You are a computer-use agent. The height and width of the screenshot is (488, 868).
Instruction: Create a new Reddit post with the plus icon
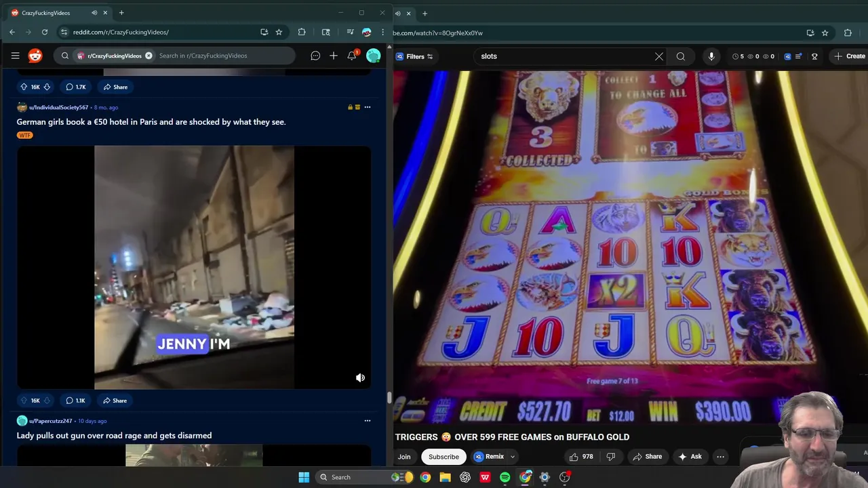pyautogui.click(x=334, y=56)
